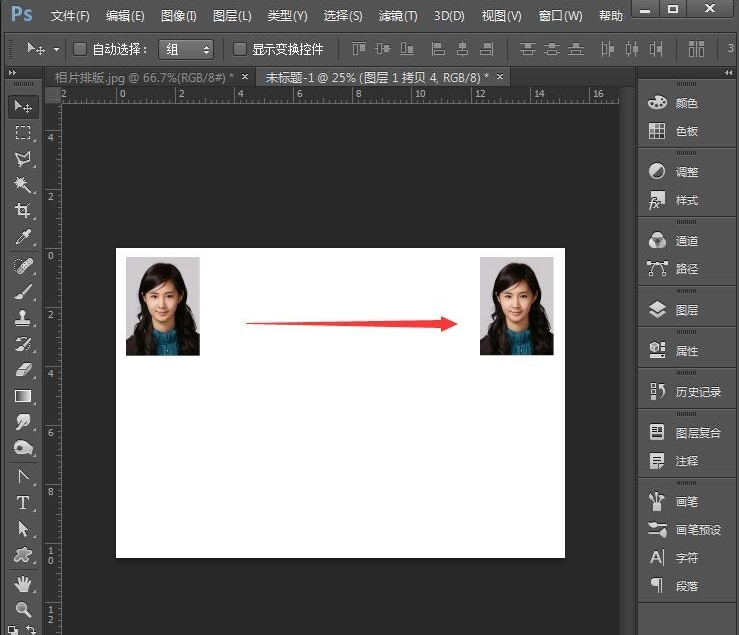Pick the Eyedropper tool
This screenshot has height=635, width=739.
point(22,237)
